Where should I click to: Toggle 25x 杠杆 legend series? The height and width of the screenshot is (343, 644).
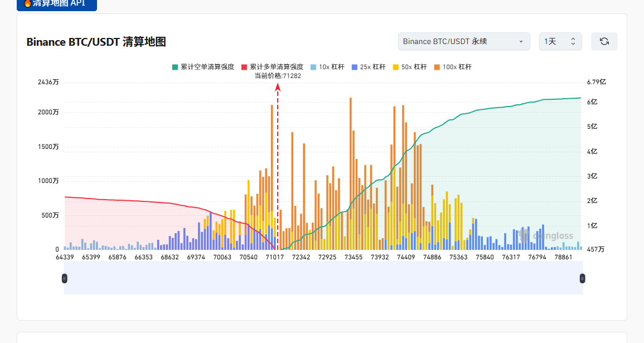pyautogui.click(x=369, y=66)
